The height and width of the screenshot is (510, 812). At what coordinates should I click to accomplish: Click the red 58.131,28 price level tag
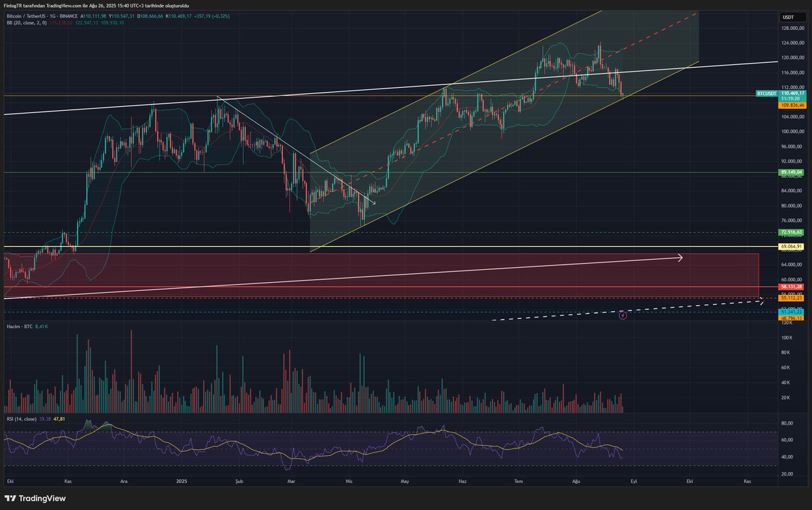[792, 287]
